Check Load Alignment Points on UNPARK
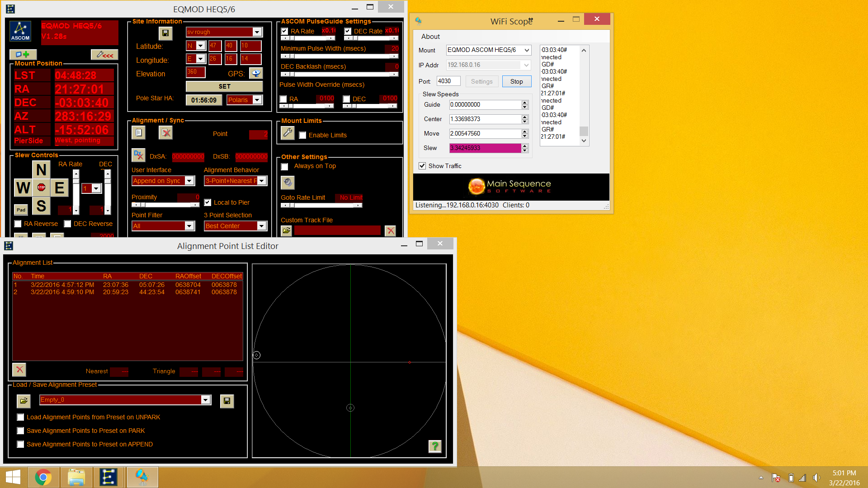This screenshot has width=868, height=488. coord(20,417)
